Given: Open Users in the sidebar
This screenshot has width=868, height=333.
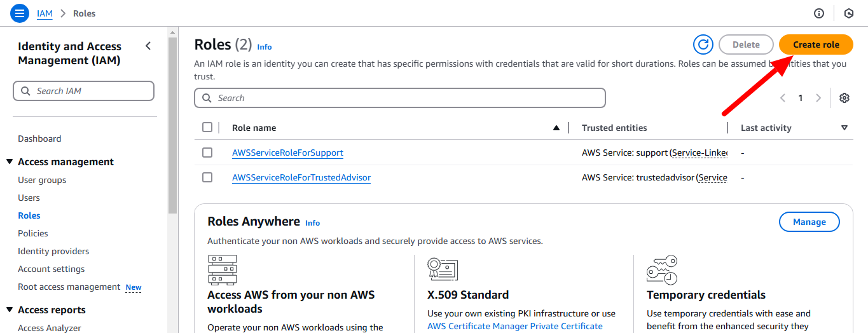Looking at the screenshot, I should [x=29, y=198].
